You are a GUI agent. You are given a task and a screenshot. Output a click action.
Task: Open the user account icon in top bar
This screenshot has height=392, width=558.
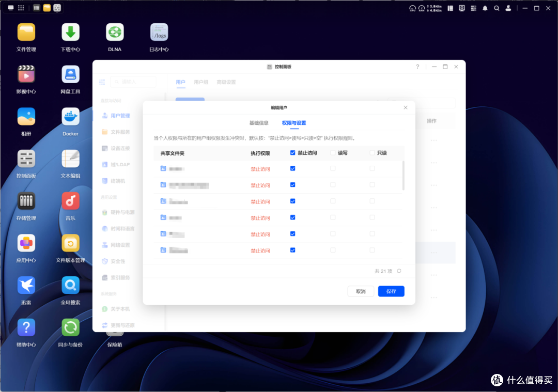click(508, 8)
